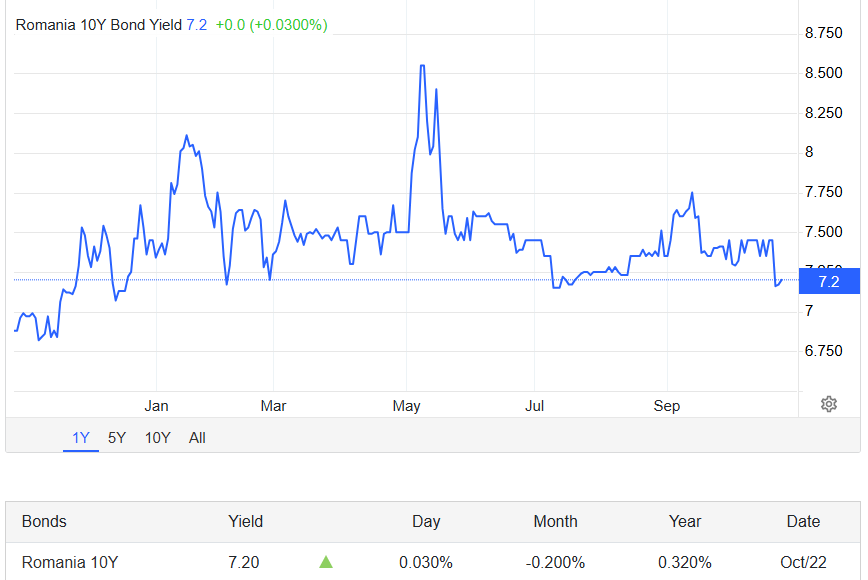Click the Oct/22 date cell in the table
This screenshot has height=580, width=868.
[x=801, y=562]
